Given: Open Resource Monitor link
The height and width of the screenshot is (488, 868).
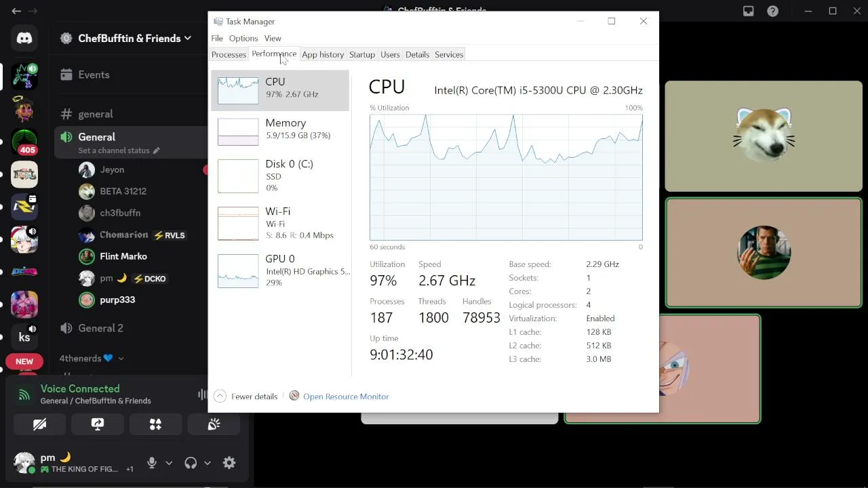Looking at the screenshot, I should 346,396.
